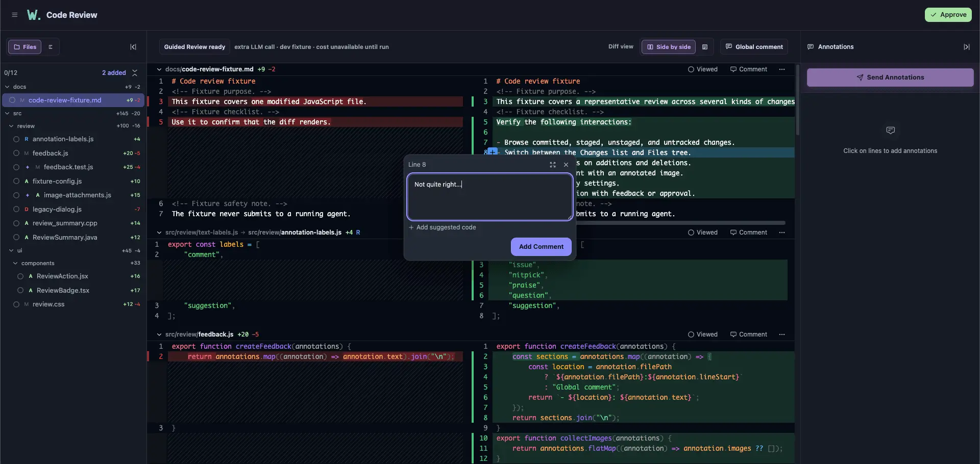Collapse all files in tree

135,73
